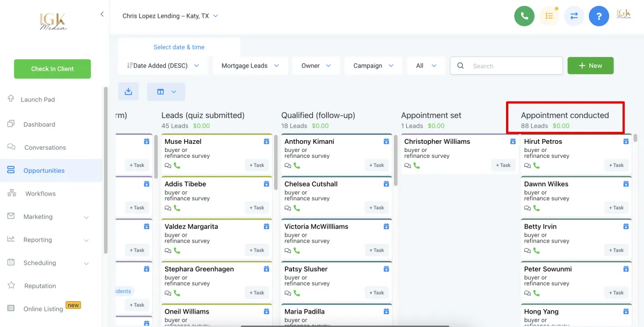Click the green phone call icon
The width and height of the screenshot is (644, 327).
coord(524,16)
